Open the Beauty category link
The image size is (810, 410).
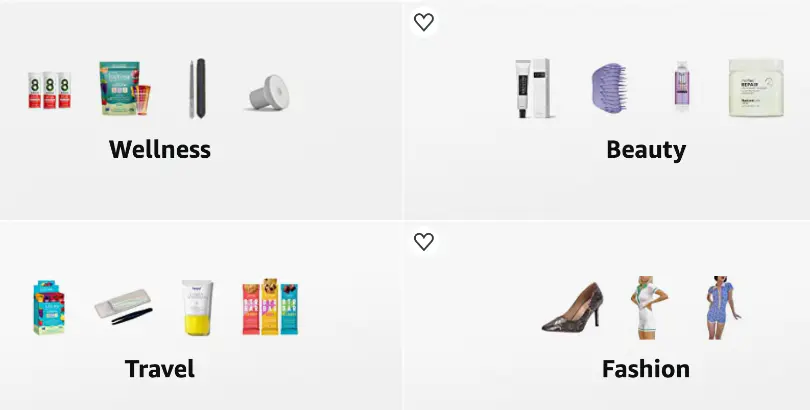pos(646,150)
